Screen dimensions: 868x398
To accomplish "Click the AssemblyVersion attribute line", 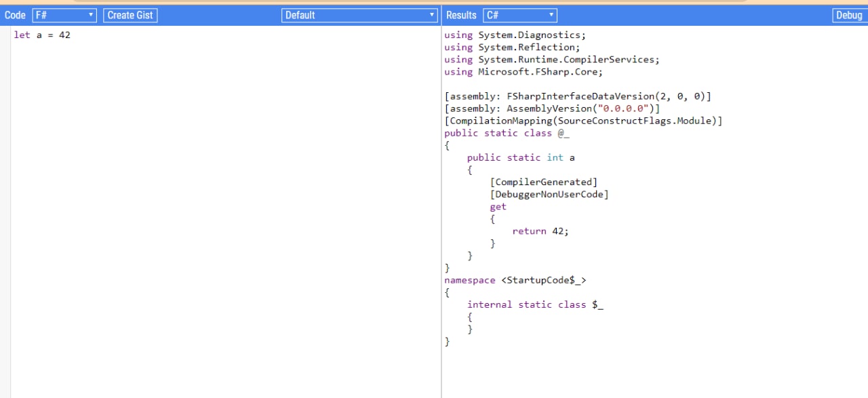I will (552, 108).
